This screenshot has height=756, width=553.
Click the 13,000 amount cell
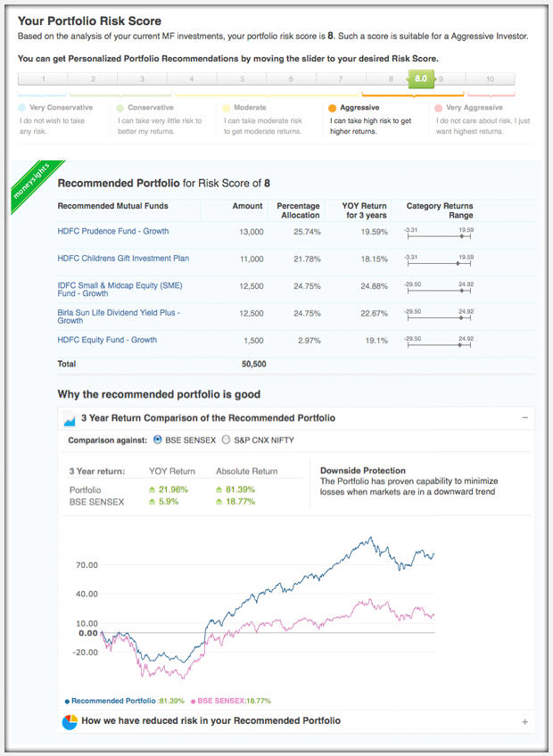click(252, 232)
